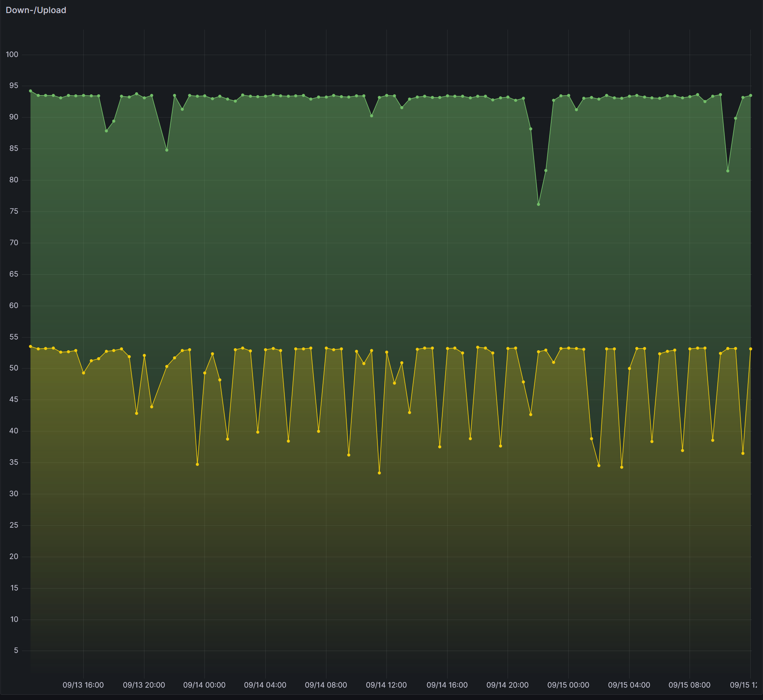
Task: Click the 09/15 08:00 time axis label
Action: 690,685
